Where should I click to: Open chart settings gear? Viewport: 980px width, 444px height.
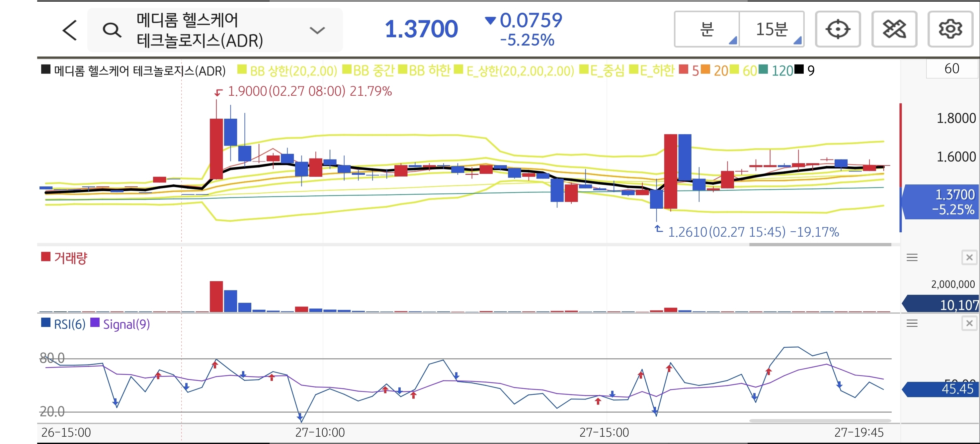950,29
